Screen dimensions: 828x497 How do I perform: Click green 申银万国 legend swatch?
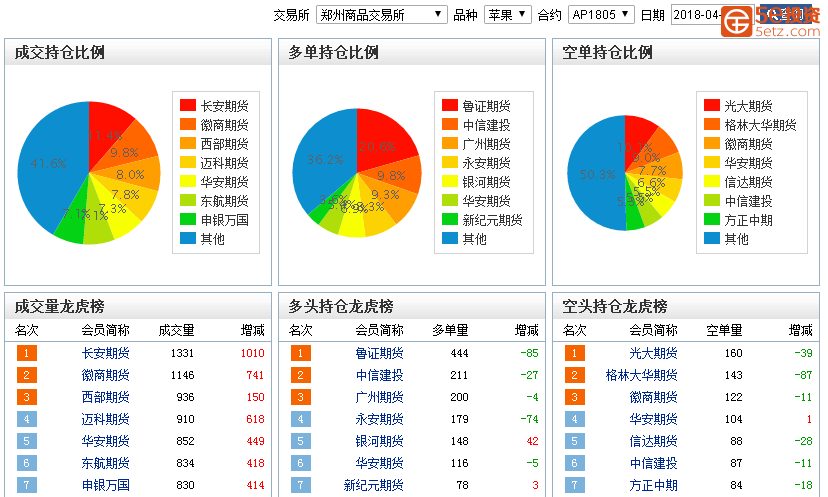tap(188, 220)
